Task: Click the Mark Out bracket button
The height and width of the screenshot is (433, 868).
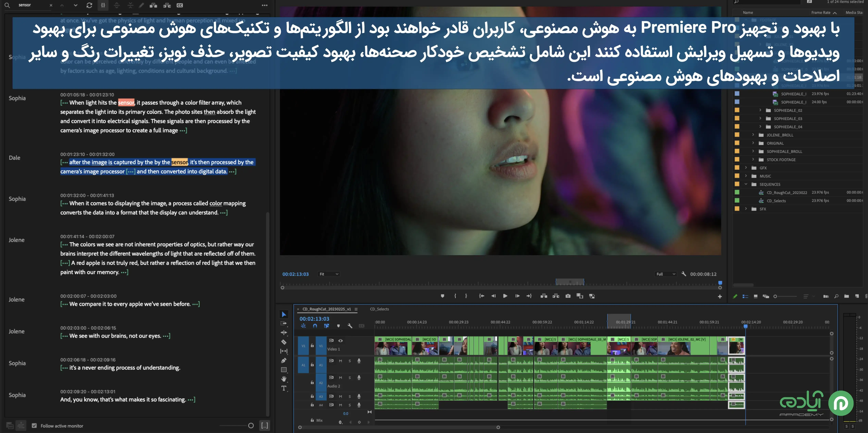Action: coord(466,296)
